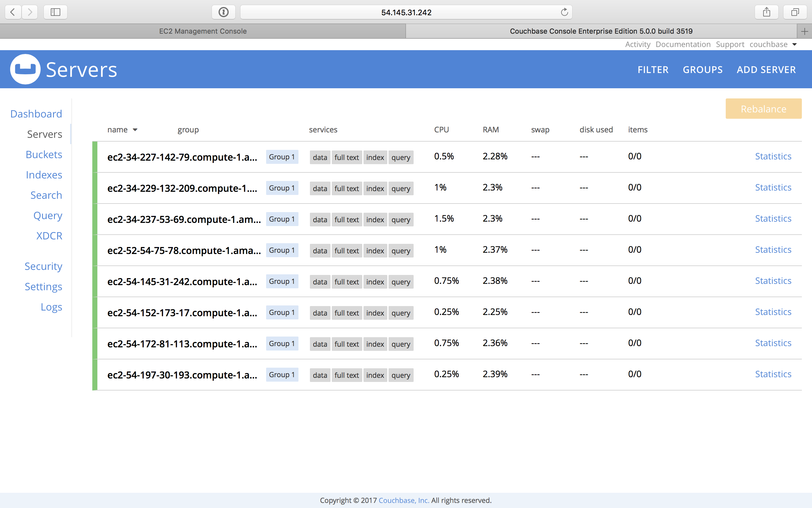Image resolution: width=812 pixels, height=508 pixels.
Task: Open the Safari share menu icon
Action: [x=766, y=12]
